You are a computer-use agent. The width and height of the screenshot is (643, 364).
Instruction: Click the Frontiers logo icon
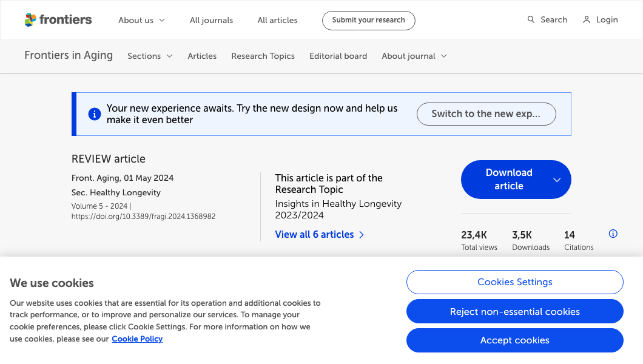(30, 20)
